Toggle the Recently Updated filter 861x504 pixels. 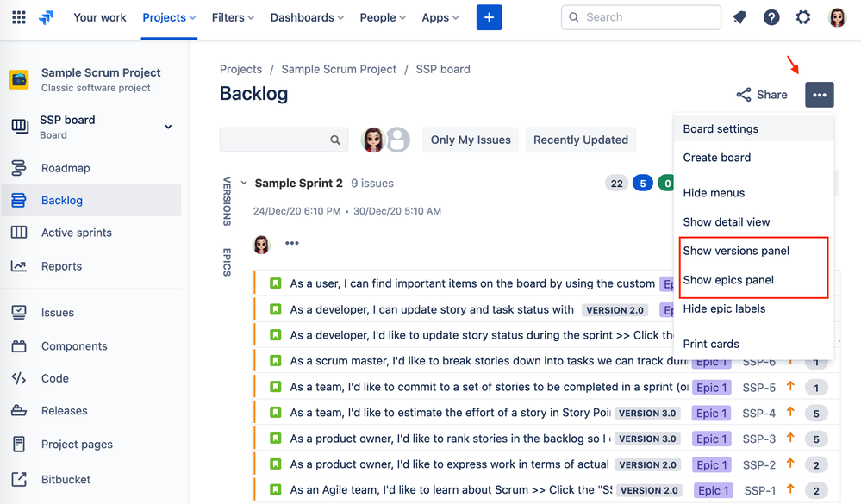[x=580, y=140]
